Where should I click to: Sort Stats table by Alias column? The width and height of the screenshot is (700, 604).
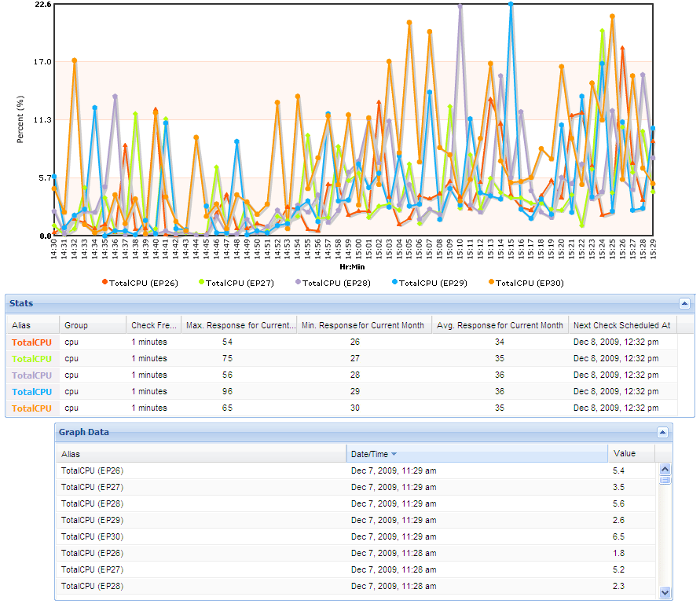click(32, 325)
